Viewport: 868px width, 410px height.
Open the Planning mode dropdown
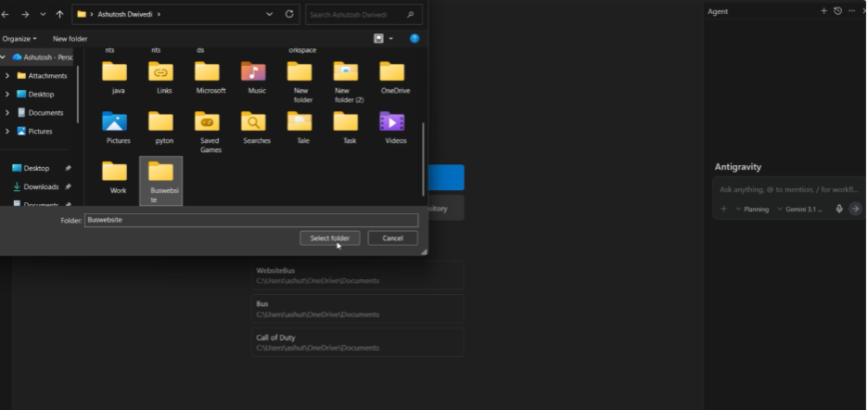click(752, 209)
